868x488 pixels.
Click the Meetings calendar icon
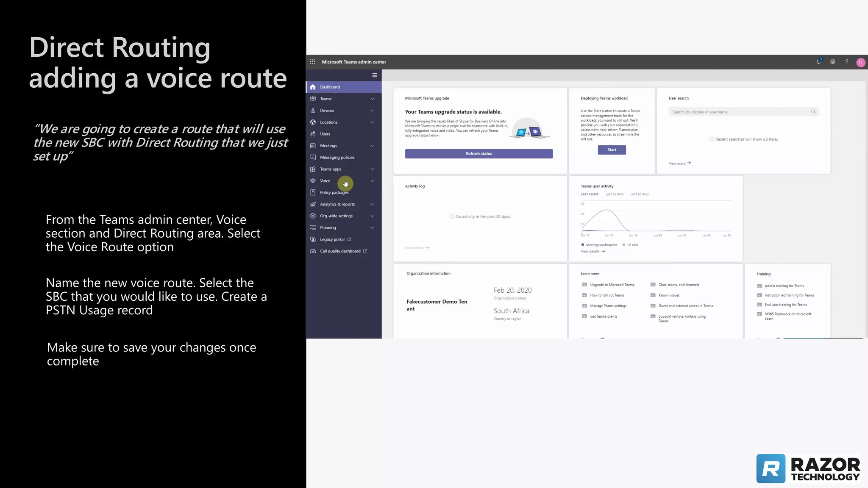point(313,146)
